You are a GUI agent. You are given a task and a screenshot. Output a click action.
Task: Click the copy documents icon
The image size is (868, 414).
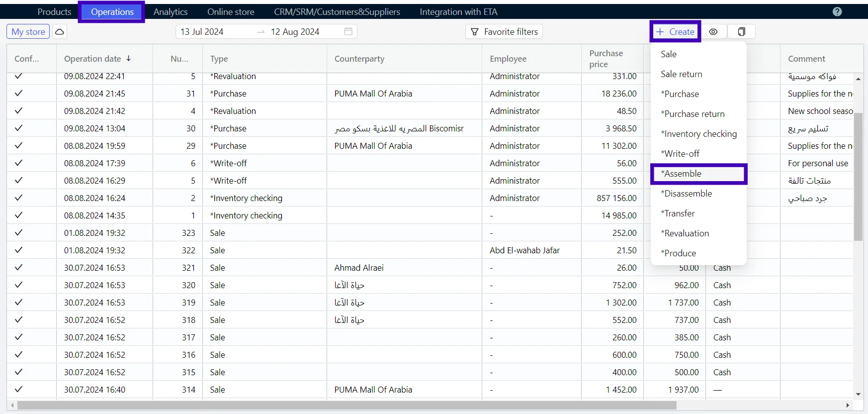[741, 32]
